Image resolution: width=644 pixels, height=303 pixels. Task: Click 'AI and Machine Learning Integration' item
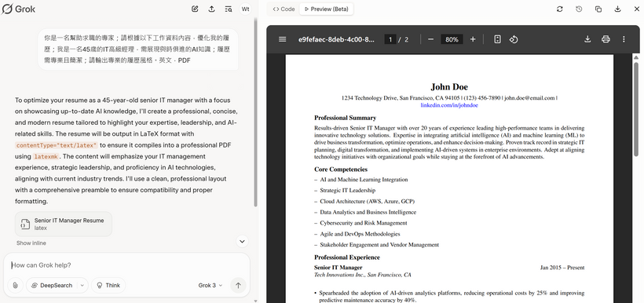click(x=364, y=180)
